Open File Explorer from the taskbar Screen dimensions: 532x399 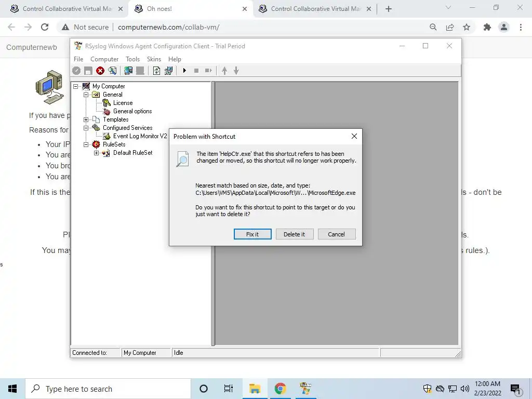(x=255, y=389)
